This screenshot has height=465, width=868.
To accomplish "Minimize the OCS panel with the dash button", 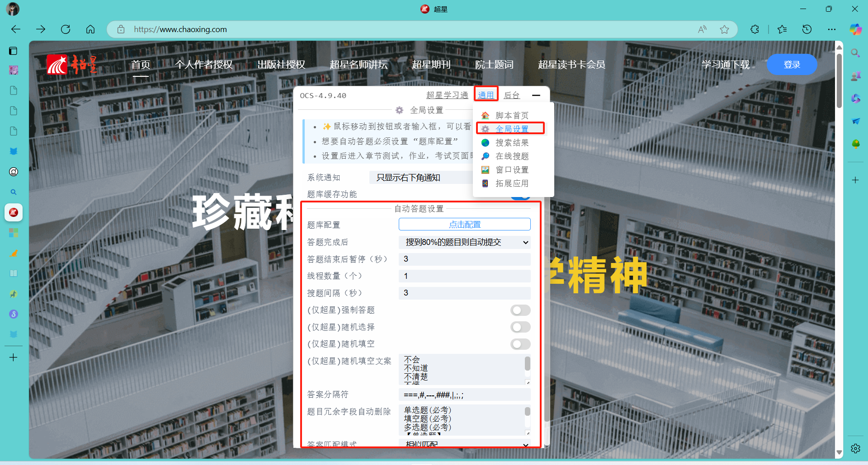I will [536, 95].
